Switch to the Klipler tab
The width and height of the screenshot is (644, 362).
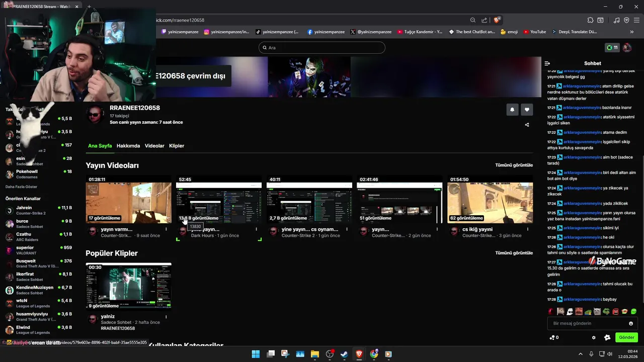(x=177, y=146)
